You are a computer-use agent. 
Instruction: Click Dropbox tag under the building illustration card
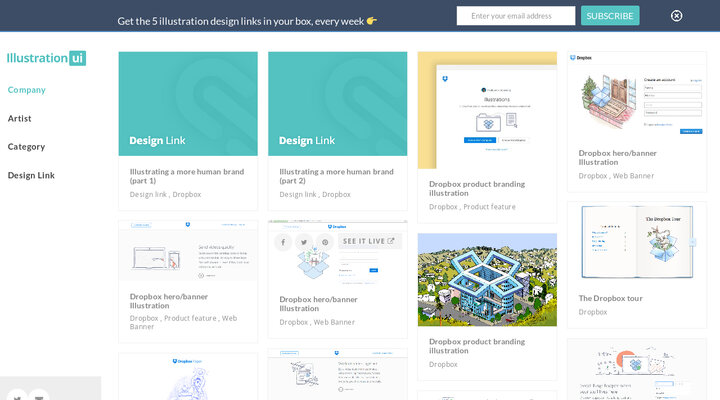click(x=443, y=364)
